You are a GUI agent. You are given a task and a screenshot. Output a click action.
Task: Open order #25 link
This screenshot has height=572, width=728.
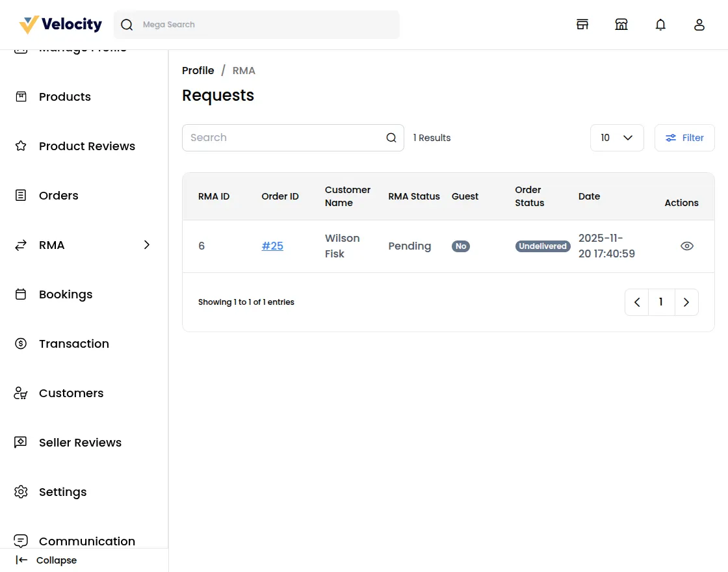tap(272, 246)
